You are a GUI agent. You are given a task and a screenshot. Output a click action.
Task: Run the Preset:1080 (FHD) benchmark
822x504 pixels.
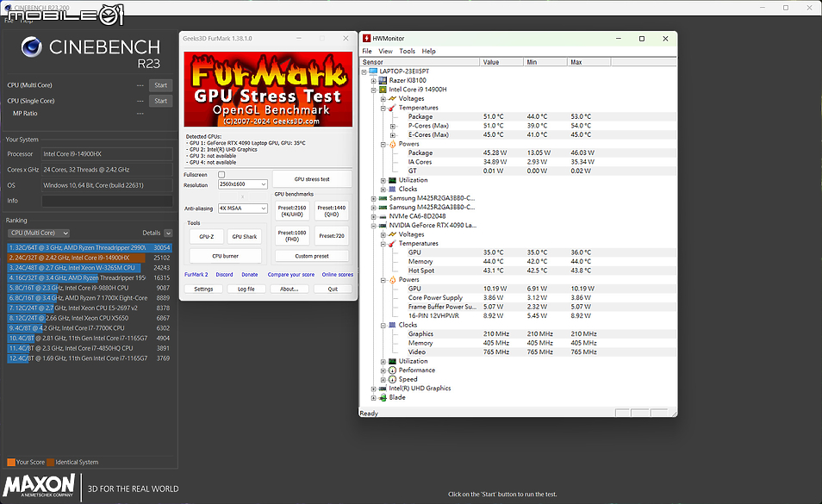pos(292,236)
